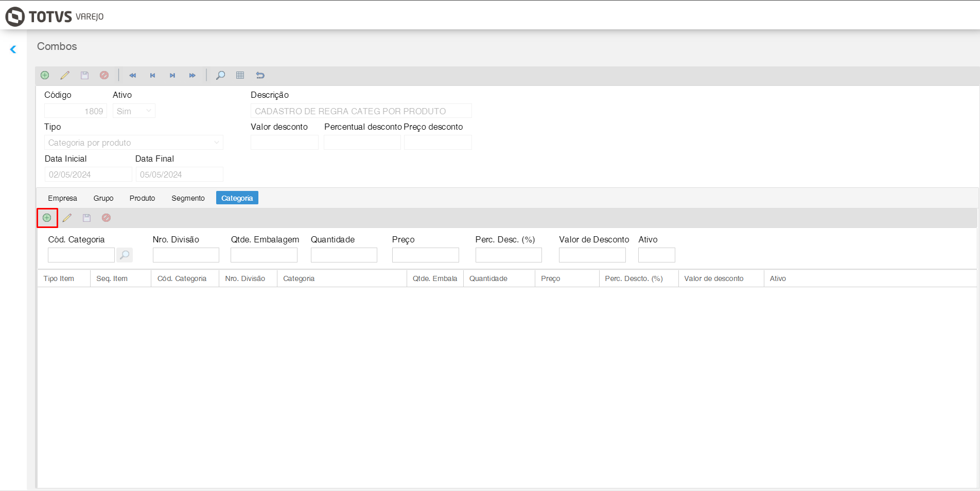Expand the Tipo dropdown

point(134,143)
